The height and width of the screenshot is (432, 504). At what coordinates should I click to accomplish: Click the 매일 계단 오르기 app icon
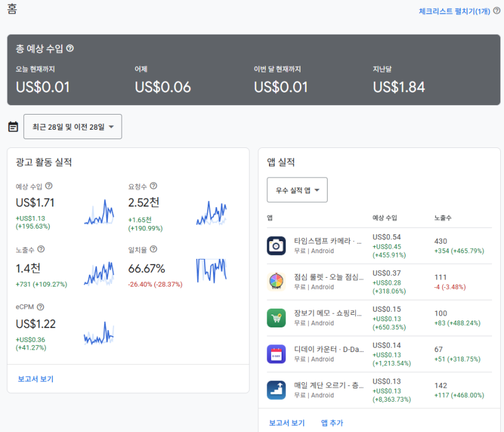coord(276,390)
